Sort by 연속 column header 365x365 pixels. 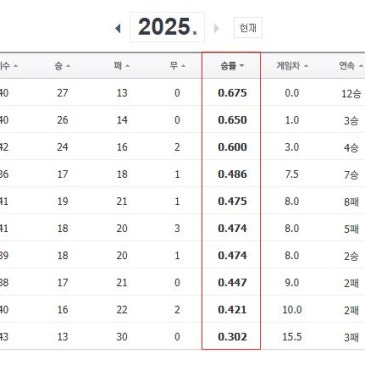[x=347, y=66]
